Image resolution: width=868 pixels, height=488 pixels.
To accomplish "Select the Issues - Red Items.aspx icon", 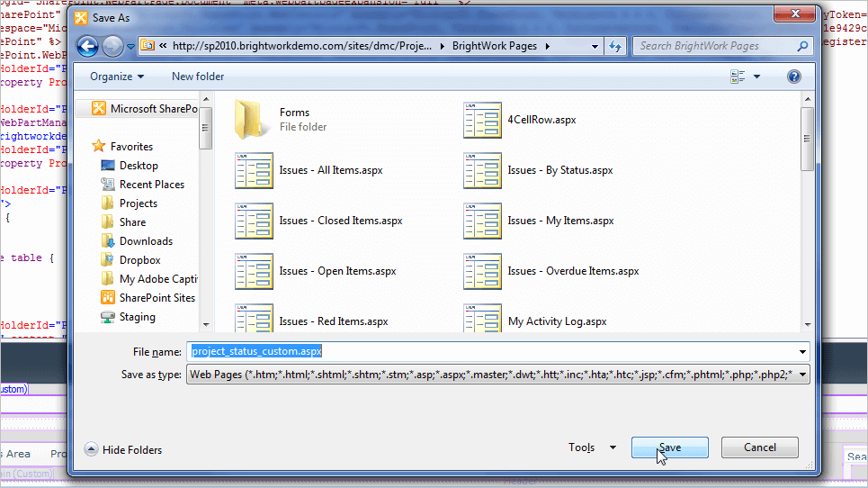I will click(x=254, y=318).
